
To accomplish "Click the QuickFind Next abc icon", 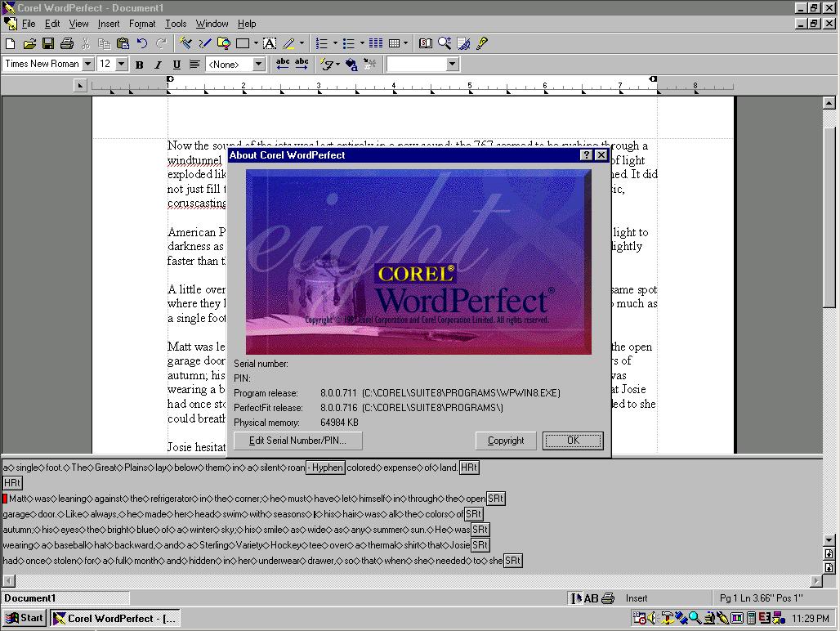I will [x=302, y=65].
